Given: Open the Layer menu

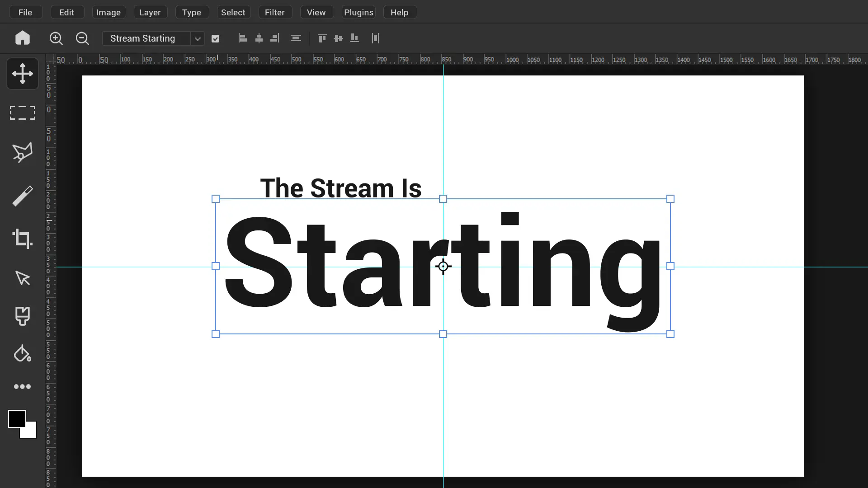Looking at the screenshot, I should 150,12.
